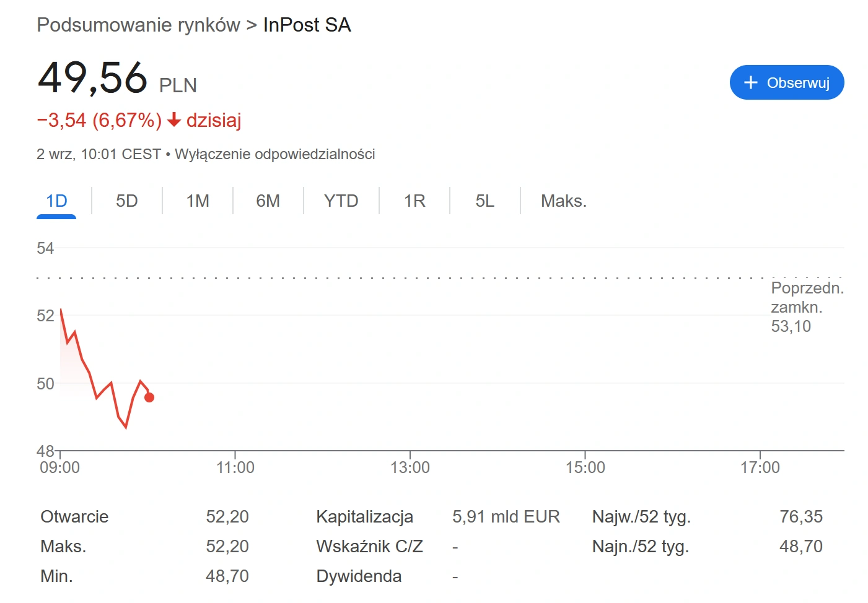Show the 6M chart range
Viewport: 868px width, 603px height.
pos(268,201)
